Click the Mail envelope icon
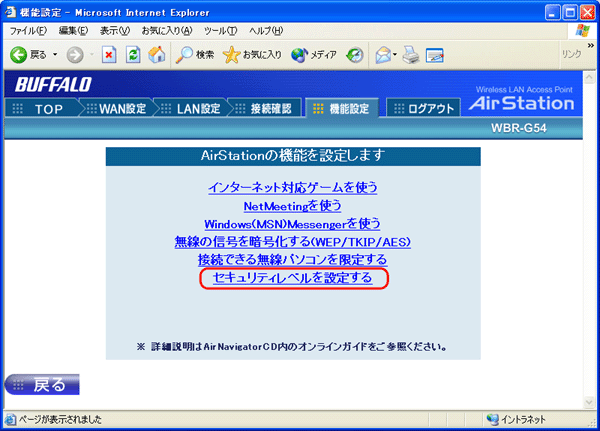The width and height of the screenshot is (600, 431). click(x=383, y=55)
